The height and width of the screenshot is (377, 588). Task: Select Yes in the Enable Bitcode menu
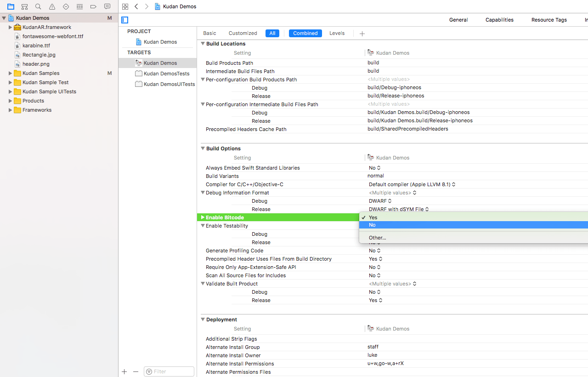pos(372,217)
